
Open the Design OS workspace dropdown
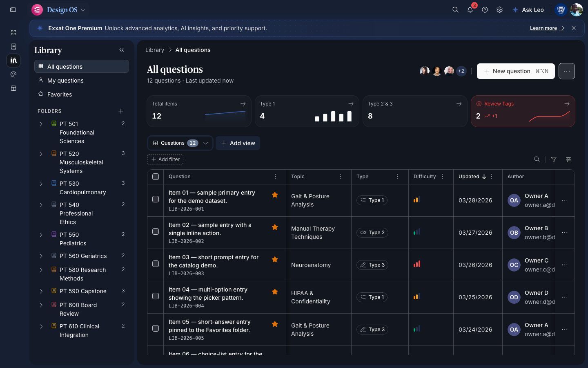pyautogui.click(x=59, y=10)
